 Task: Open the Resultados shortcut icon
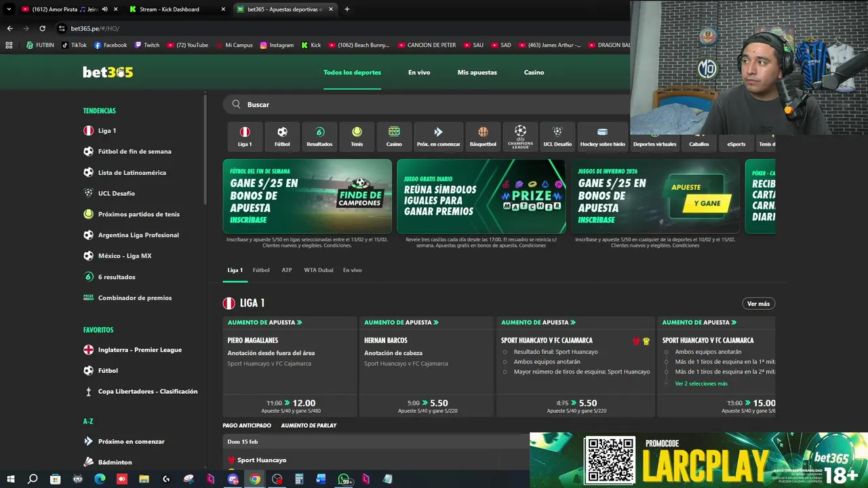[x=319, y=136]
